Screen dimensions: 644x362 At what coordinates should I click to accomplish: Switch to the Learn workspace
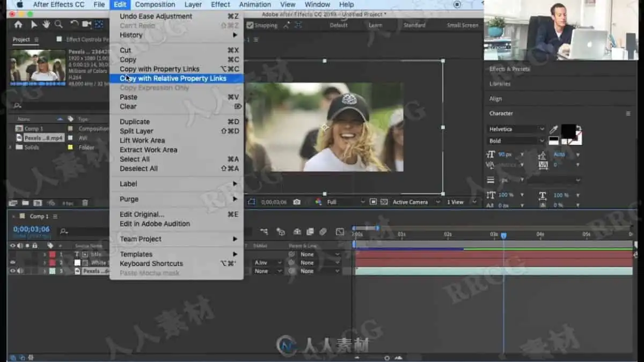point(376,25)
